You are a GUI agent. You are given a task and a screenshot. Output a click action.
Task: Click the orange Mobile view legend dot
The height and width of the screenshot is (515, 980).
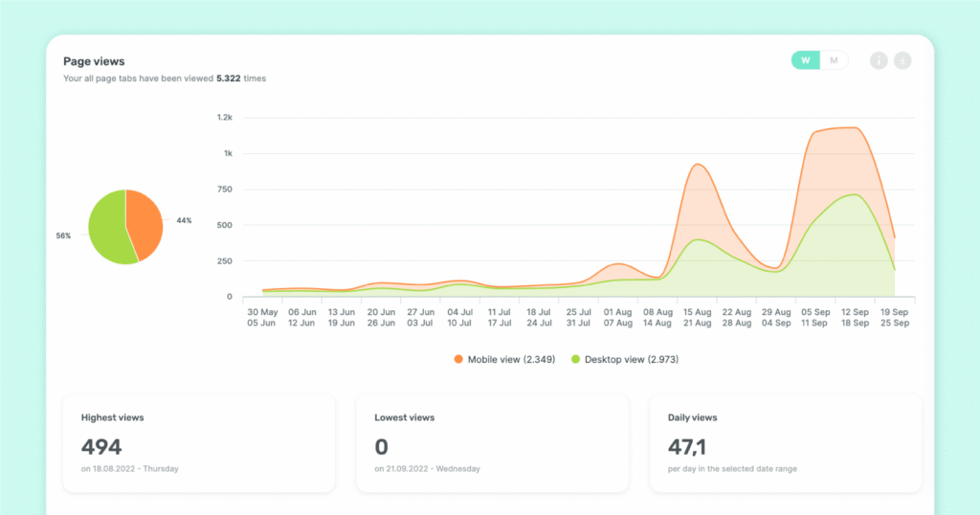click(x=458, y=359)
